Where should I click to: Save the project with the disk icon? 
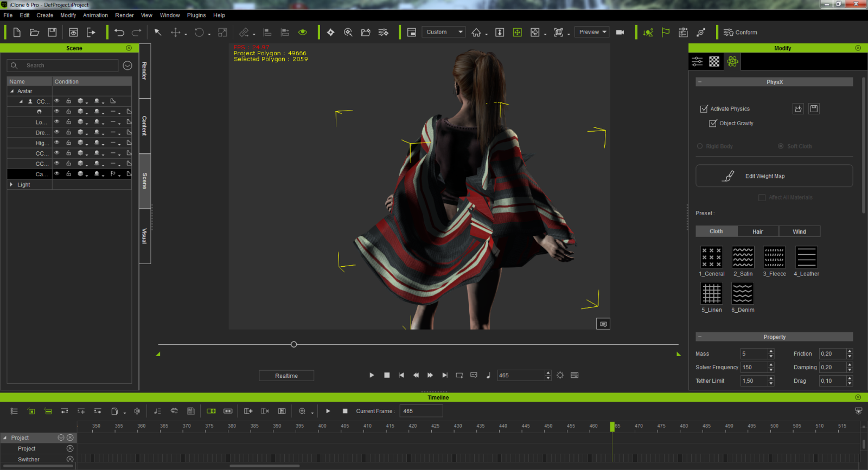(x=52, y=33)
